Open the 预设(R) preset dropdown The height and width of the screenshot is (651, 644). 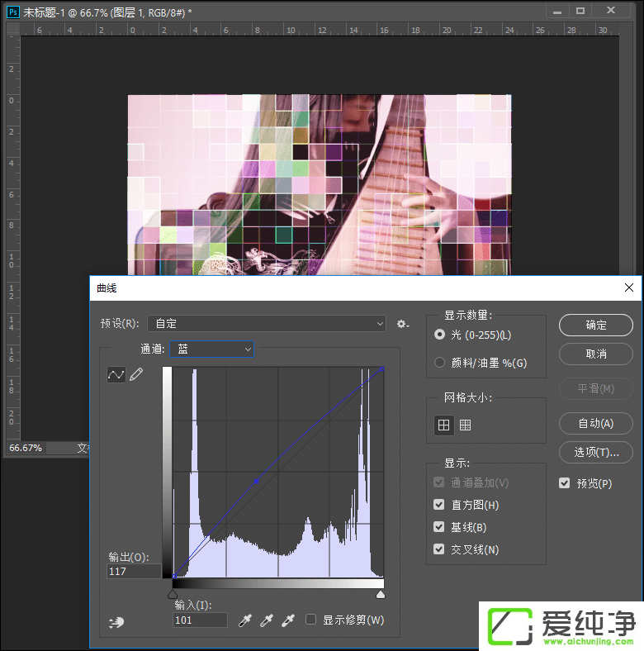coord(266,324)
